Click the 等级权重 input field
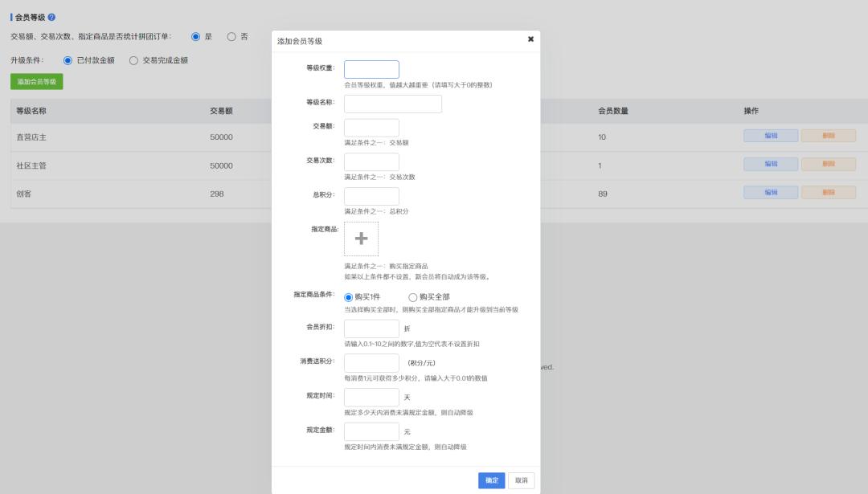868x494 pixels. pyautogui.click(x=371, y=69)
